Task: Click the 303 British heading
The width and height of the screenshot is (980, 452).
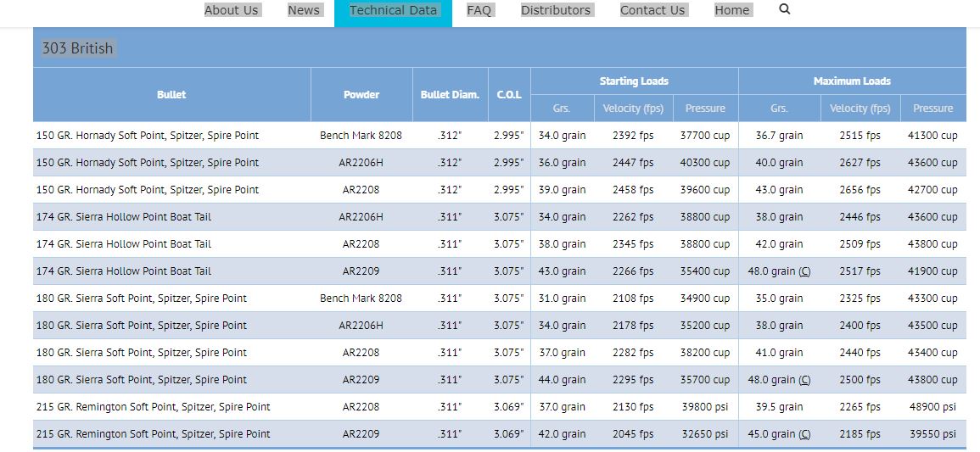Action: (x=77, y=48)
